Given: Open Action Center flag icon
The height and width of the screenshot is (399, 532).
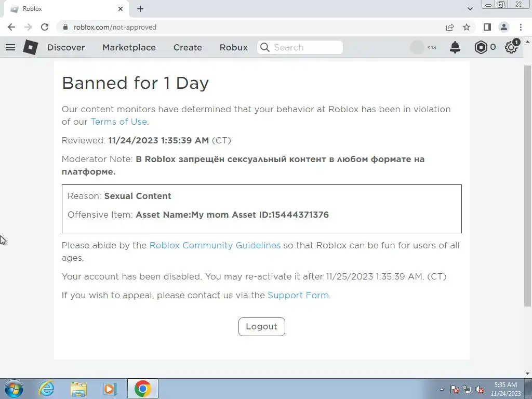Looking at the screenshot, I should 455,389.
